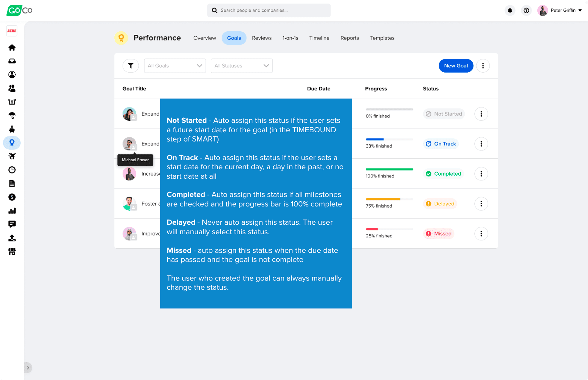
Task: Click the New Goal button
Action: (456, 66)
